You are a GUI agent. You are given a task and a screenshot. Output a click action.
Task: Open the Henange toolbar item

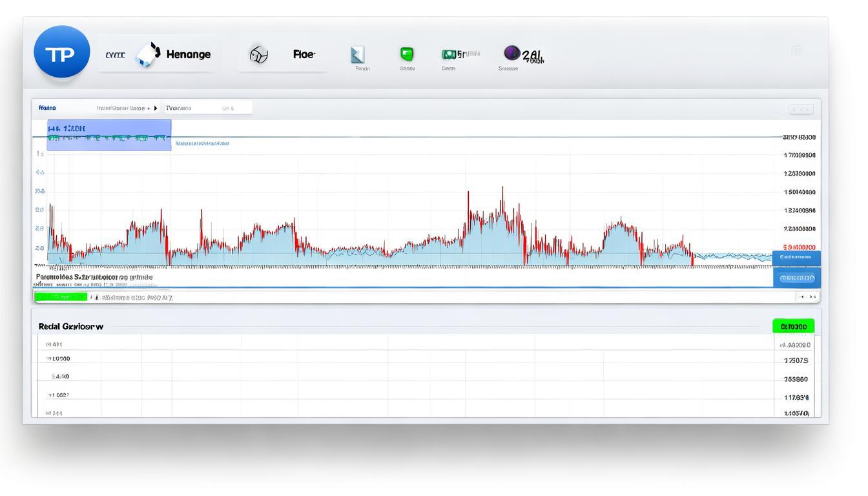(188, 54)
